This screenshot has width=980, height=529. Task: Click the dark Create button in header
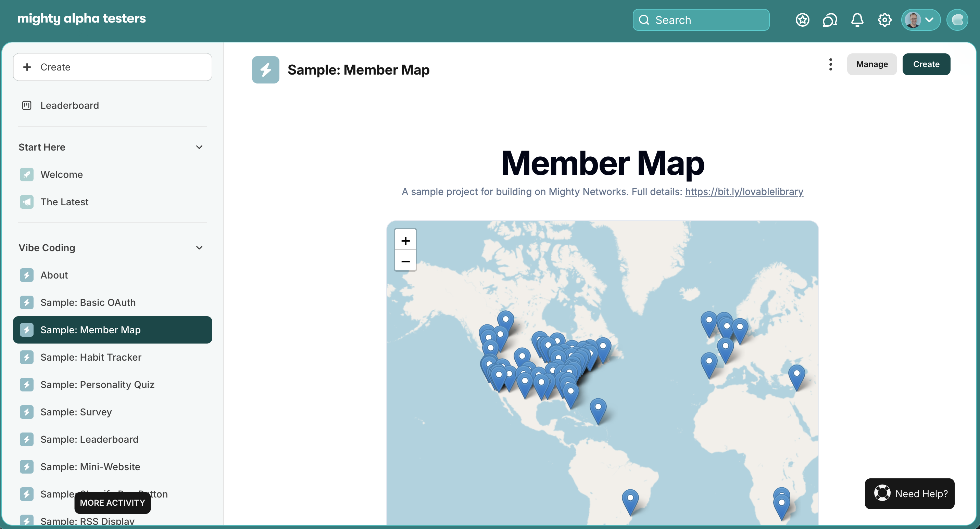click(926, 64)
